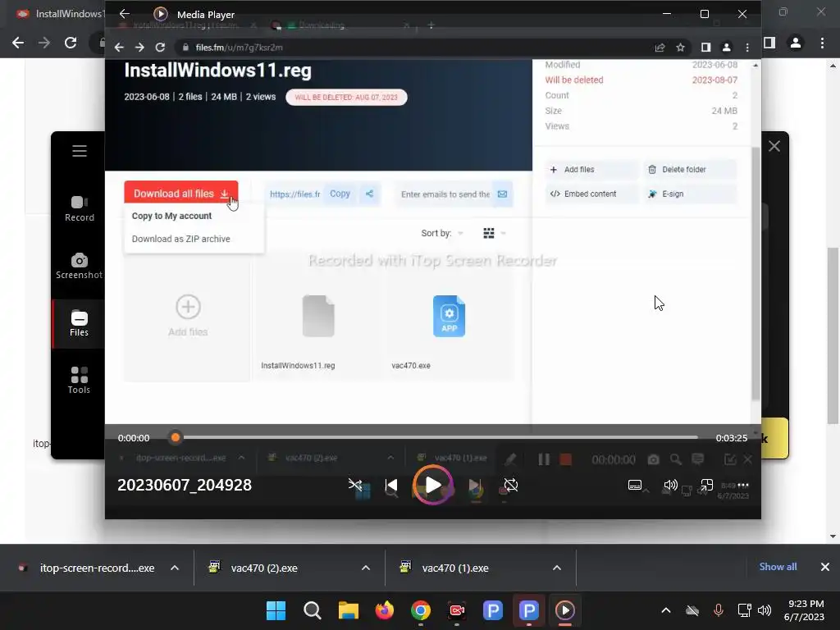The height and width of the screenshot is (630, 840).
Task: Open Screenshot section in iTop sidebar
Action: tap(80, 267)
